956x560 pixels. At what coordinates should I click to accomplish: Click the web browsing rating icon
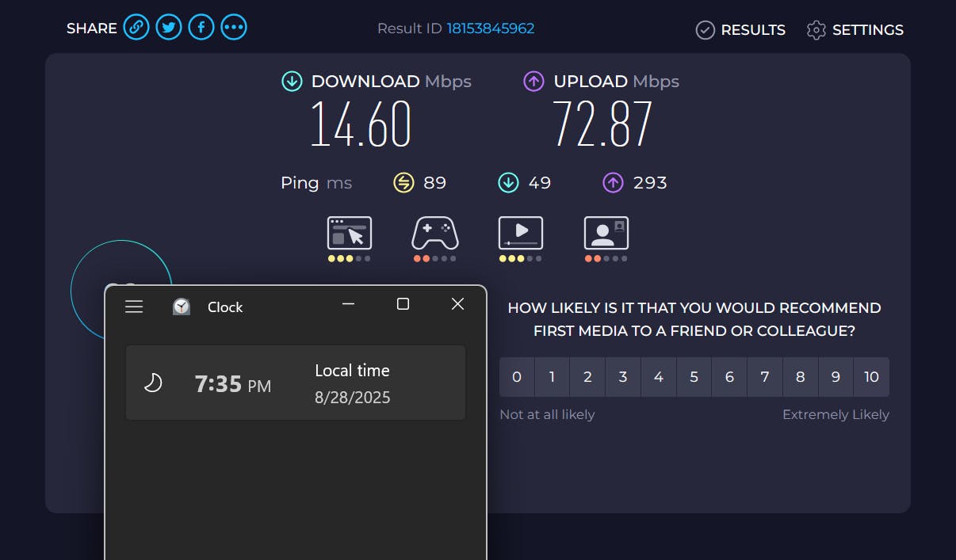tap(350, 234)
